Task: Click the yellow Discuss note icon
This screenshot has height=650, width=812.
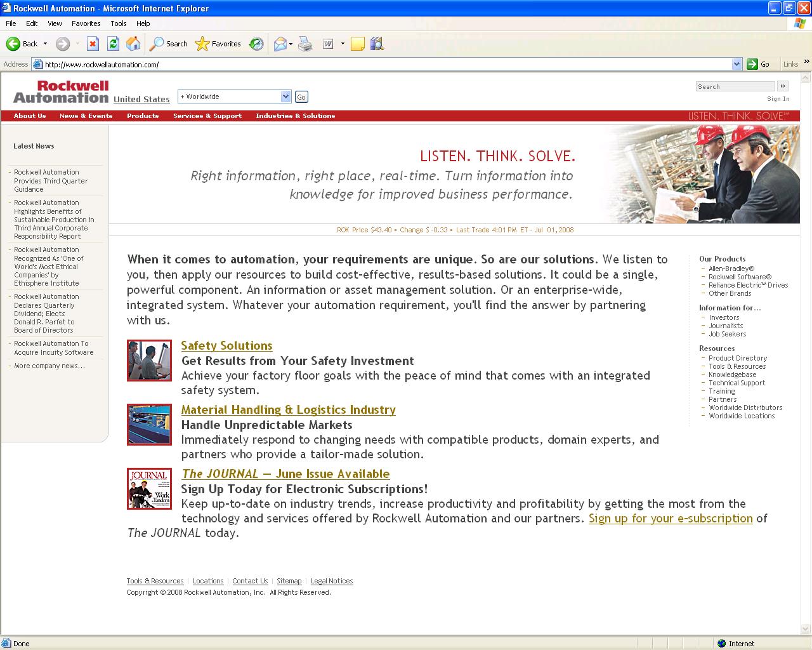Action: [358, 44]
